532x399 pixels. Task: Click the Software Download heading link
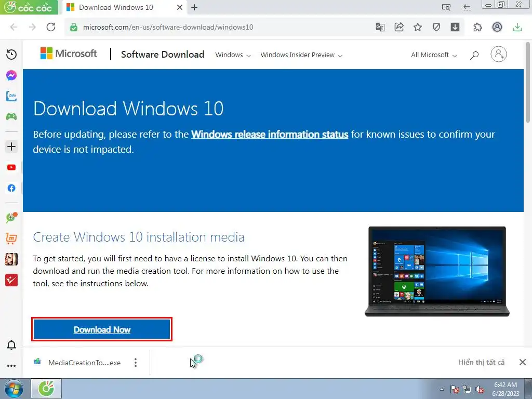163,54
